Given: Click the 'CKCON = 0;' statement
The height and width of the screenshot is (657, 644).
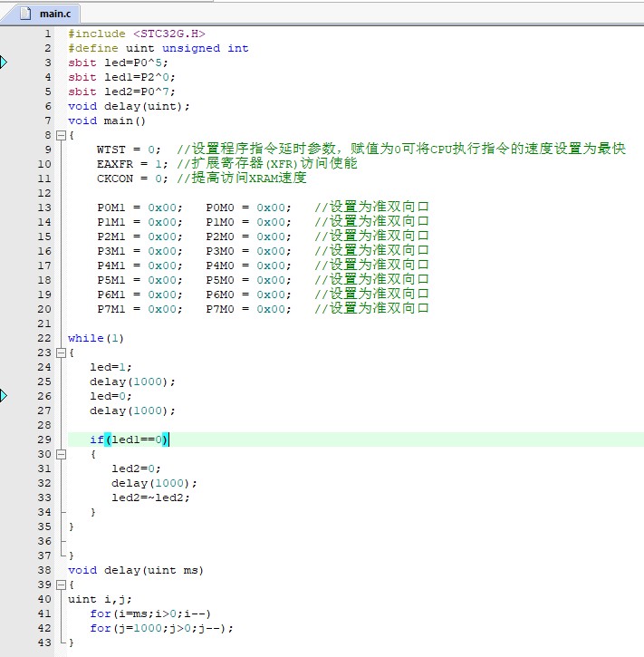Looking at the screenshot, I should coord(132,179).
